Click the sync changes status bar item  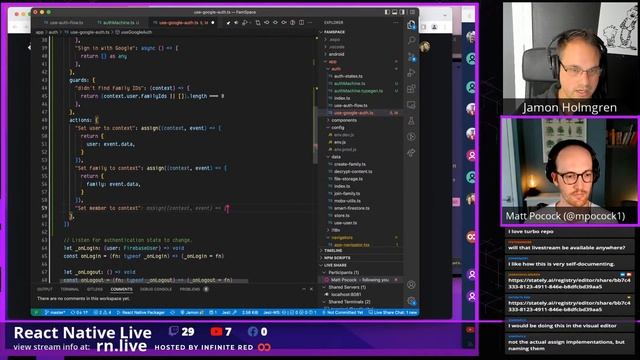pos(80,313)
